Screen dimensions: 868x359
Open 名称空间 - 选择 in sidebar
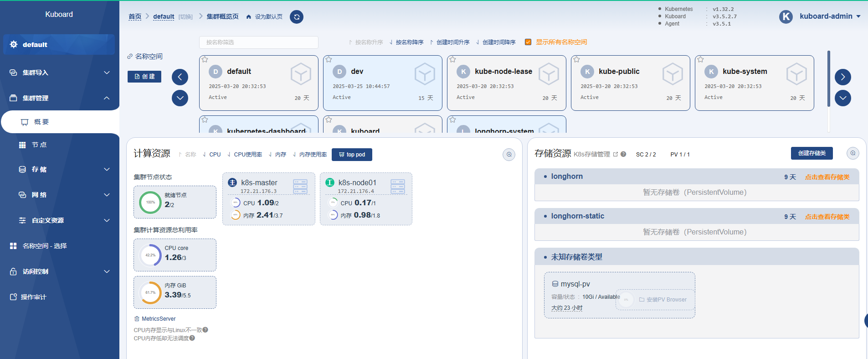[60, 246]
